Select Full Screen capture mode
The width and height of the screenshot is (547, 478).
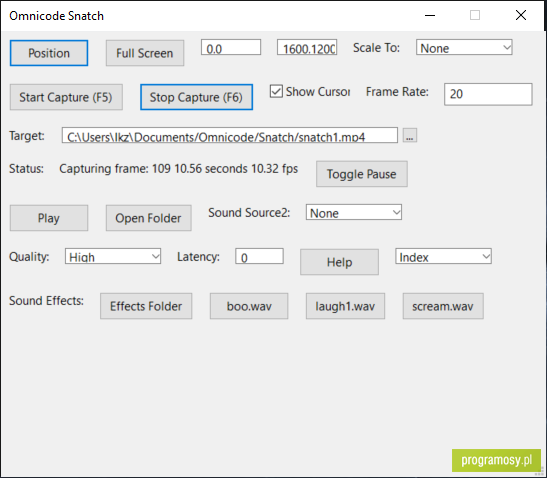(x=145, y=53)
